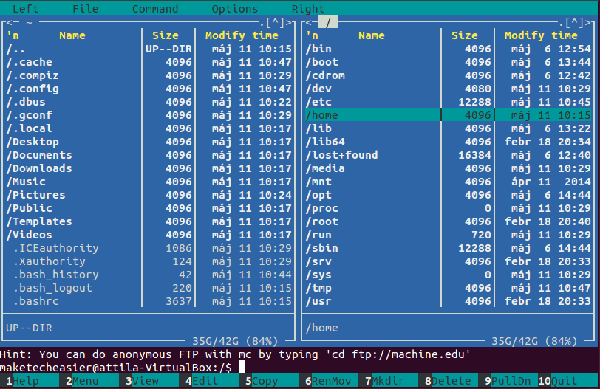Open the Right menu

308,9
